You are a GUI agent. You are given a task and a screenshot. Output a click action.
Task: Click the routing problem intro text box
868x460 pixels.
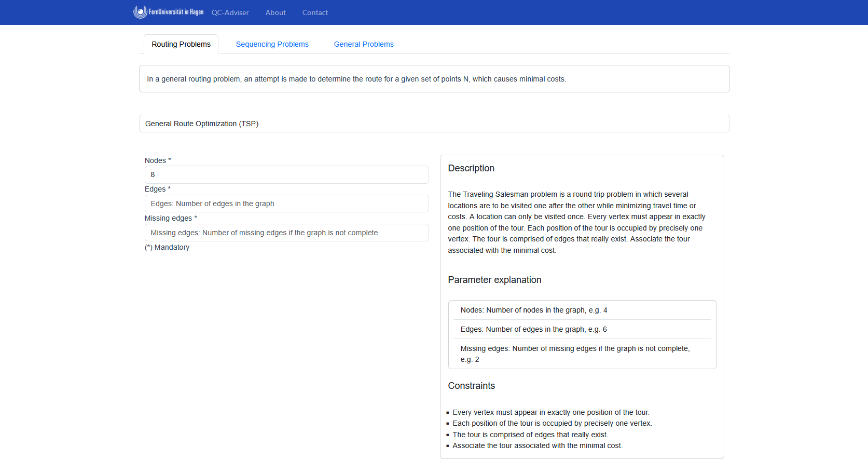434,79
